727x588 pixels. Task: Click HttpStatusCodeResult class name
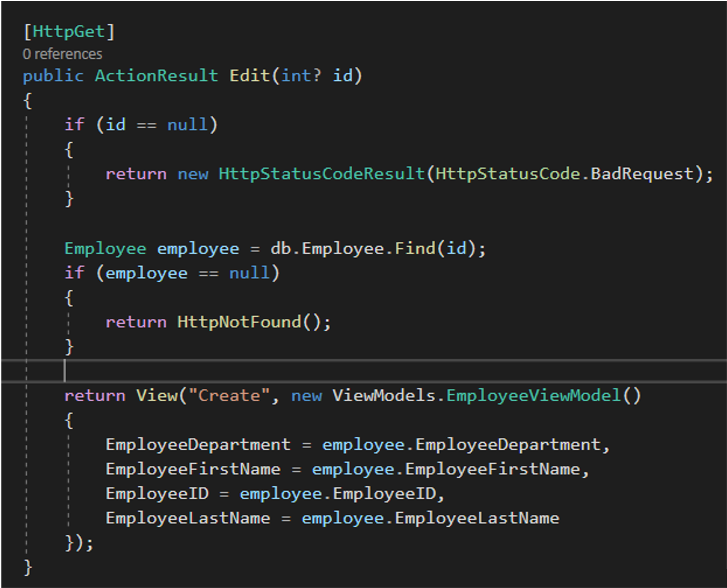click(x=322, y=174)
